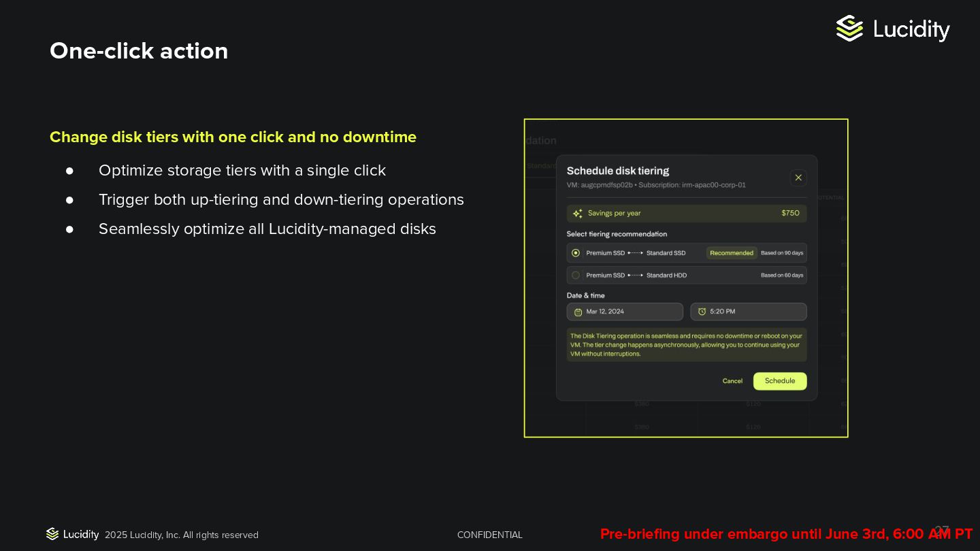This screenshot has height=551, width=980.
Task: Click bullet "Optimize storage tiers with a single click"
Action: point(242,171)
